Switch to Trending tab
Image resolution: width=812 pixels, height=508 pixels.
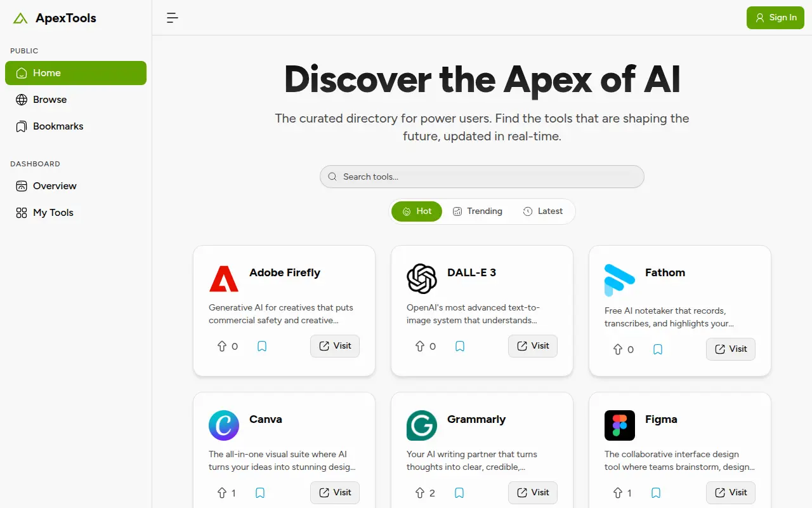(478, 211)
